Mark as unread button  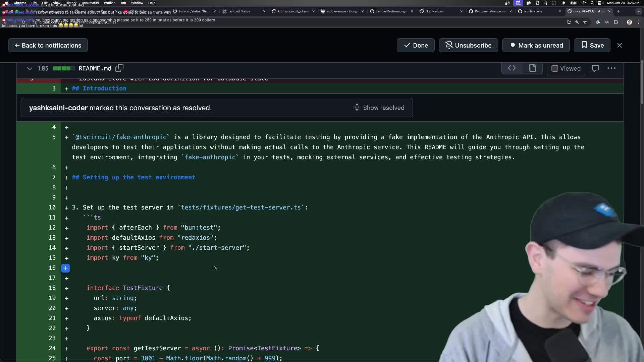[536, 45]
